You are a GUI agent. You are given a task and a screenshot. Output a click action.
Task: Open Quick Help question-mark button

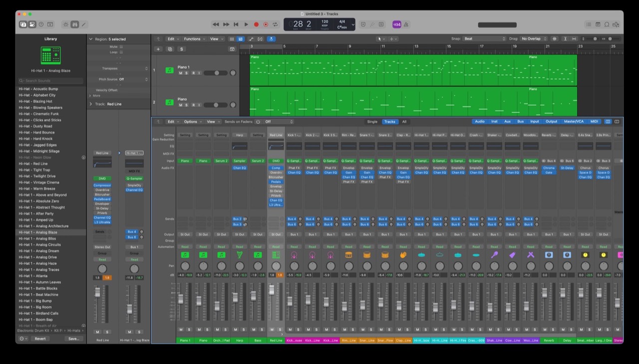pos(41,24)
